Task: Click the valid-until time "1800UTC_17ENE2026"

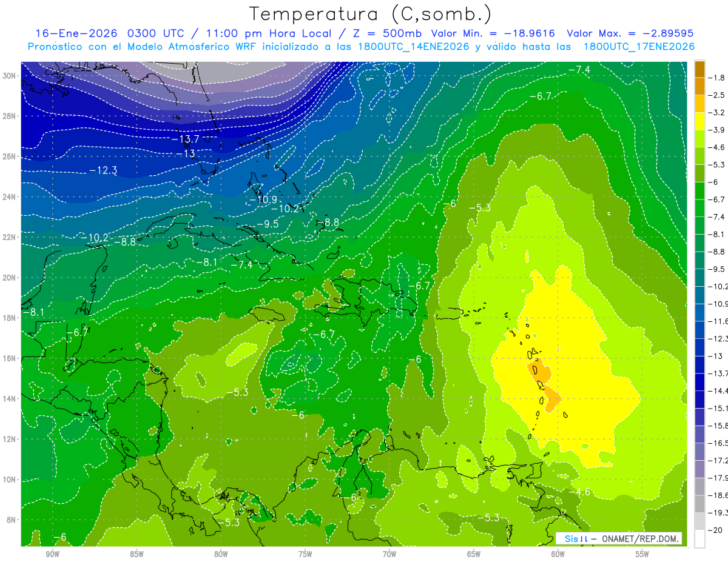Action: (x=639, y=47)
